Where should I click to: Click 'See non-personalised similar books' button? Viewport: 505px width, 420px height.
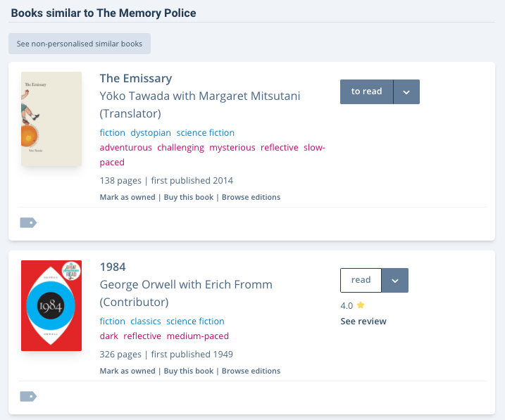click(80, 44)
